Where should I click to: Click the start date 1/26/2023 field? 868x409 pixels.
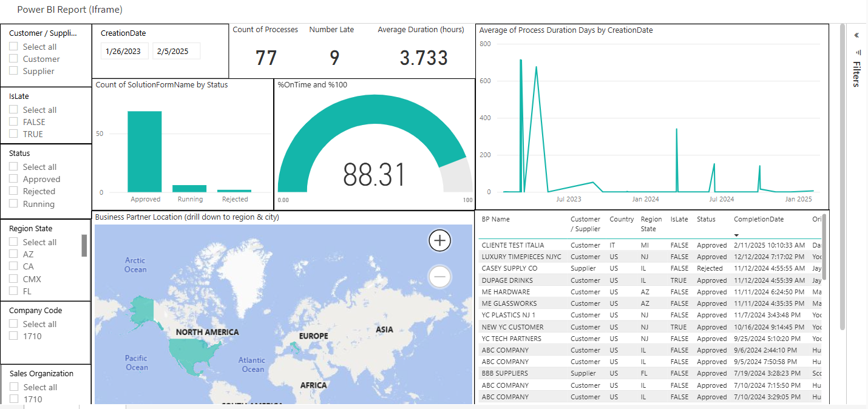click(x=124, y=52)
